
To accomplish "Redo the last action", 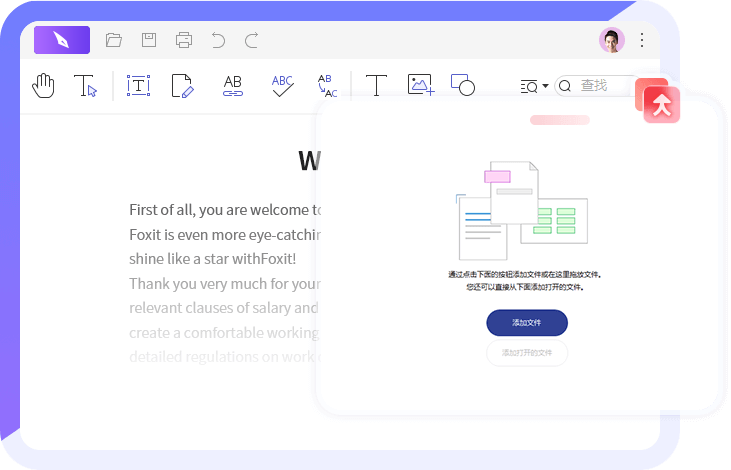I will [x=252, y=41].
